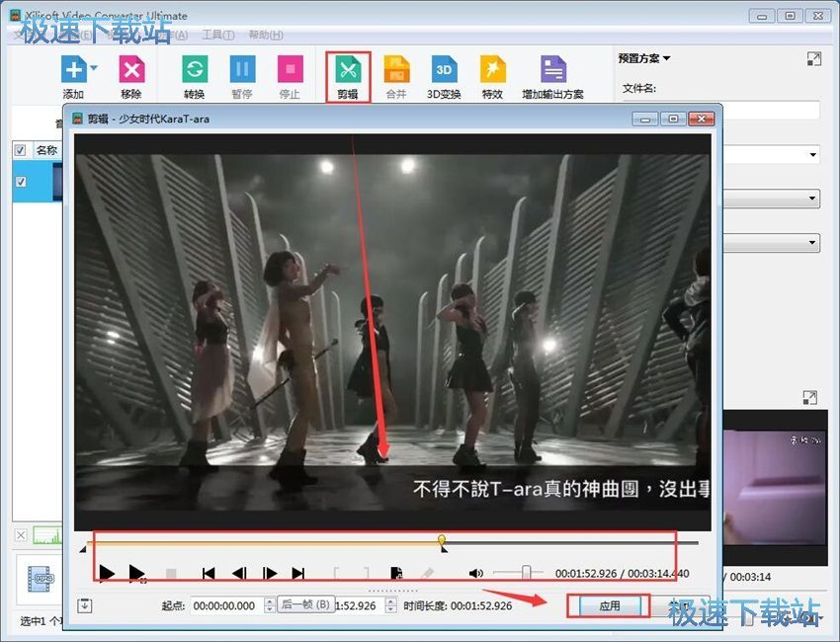Viewport: 840px width, 642px height.
Task: Click the 增加输出方案 icon
Action: (552, 68)
